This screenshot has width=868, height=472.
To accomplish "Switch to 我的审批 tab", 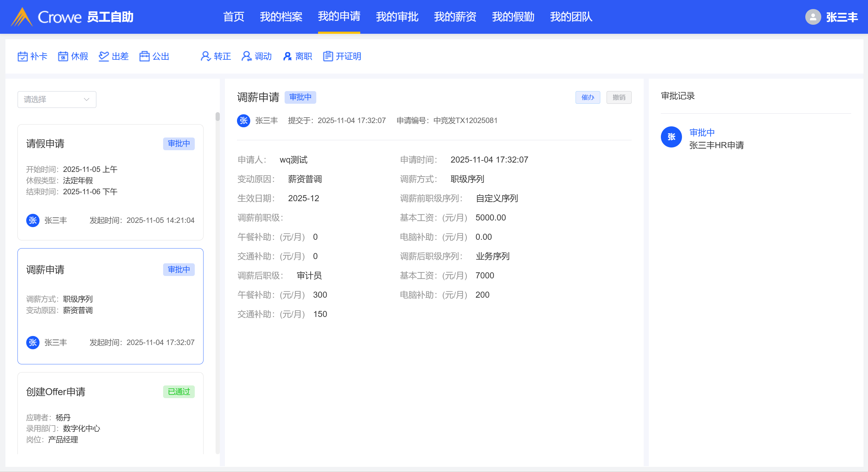I will (397, 17).
